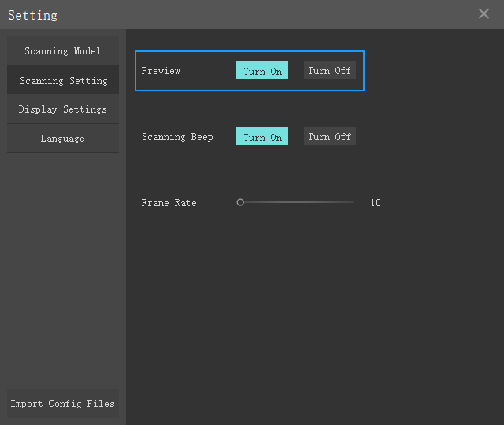Disable Preview with Turn Off

click(330, 70)
